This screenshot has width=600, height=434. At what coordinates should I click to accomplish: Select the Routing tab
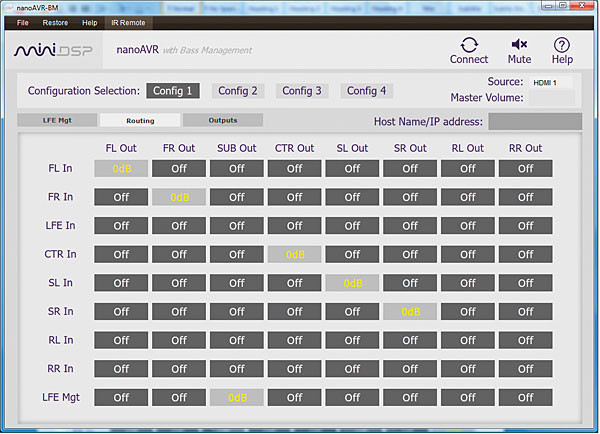140,121
